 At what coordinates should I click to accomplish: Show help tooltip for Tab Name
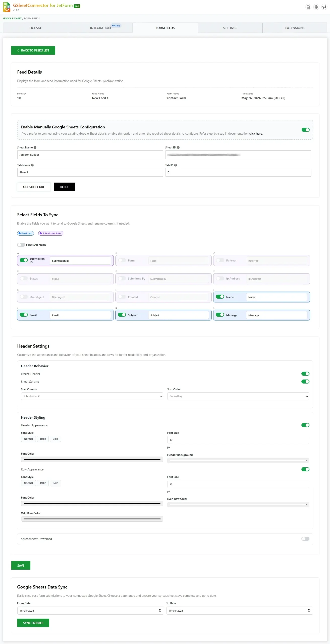32,165
